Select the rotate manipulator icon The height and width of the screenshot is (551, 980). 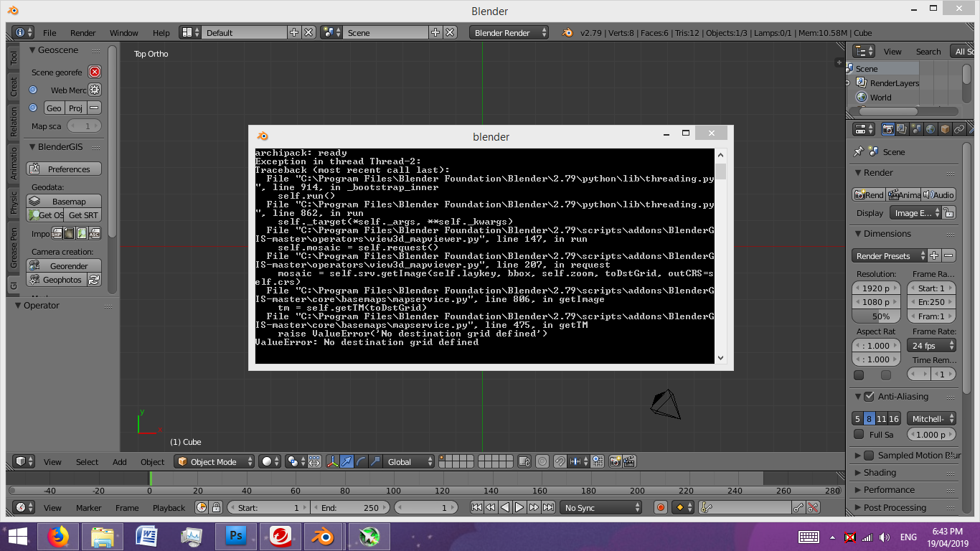click(x=361, y=461)
